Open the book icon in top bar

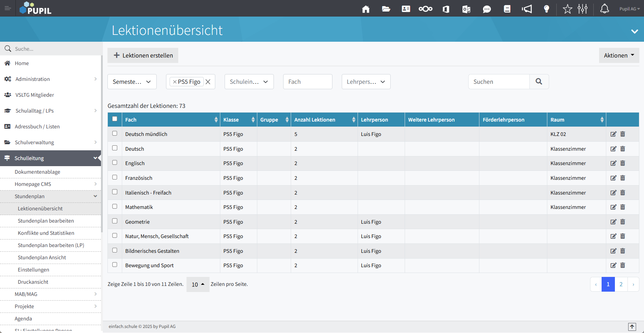[507, 9]
